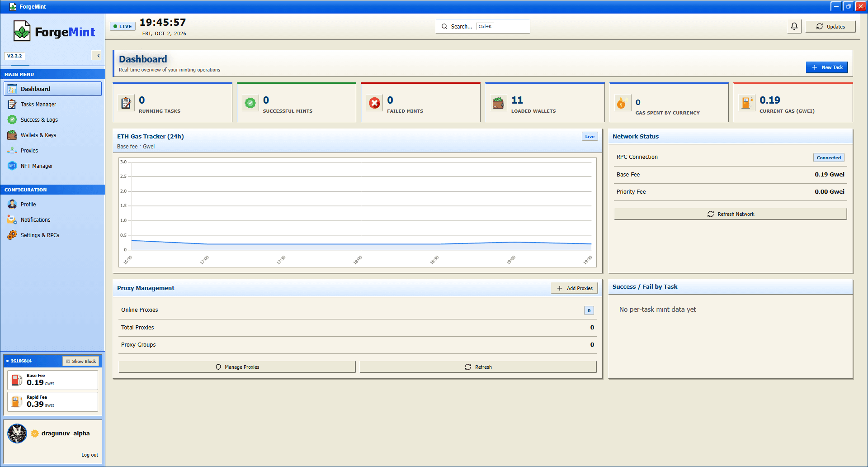Click the Successful Mints green badge icon
Screen dimensions: 868x467
point(250,103)
